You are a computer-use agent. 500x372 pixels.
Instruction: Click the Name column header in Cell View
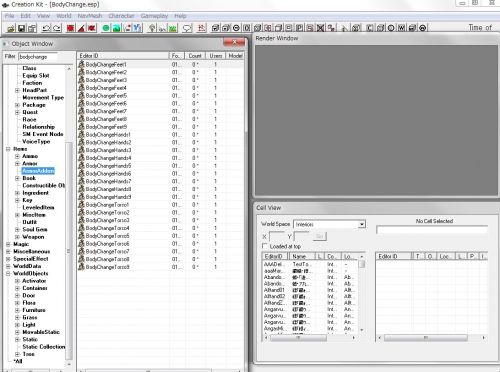pos(302,256)
